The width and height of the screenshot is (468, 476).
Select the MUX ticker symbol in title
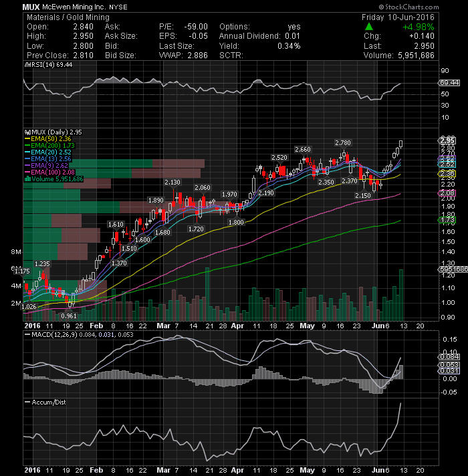click(31, 7)
